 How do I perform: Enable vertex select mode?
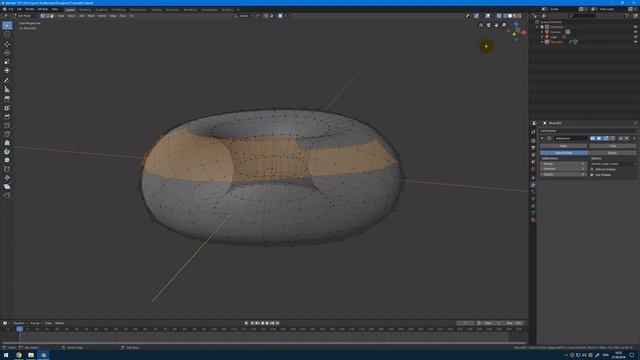pyautogui.click(x=42, y=16)
